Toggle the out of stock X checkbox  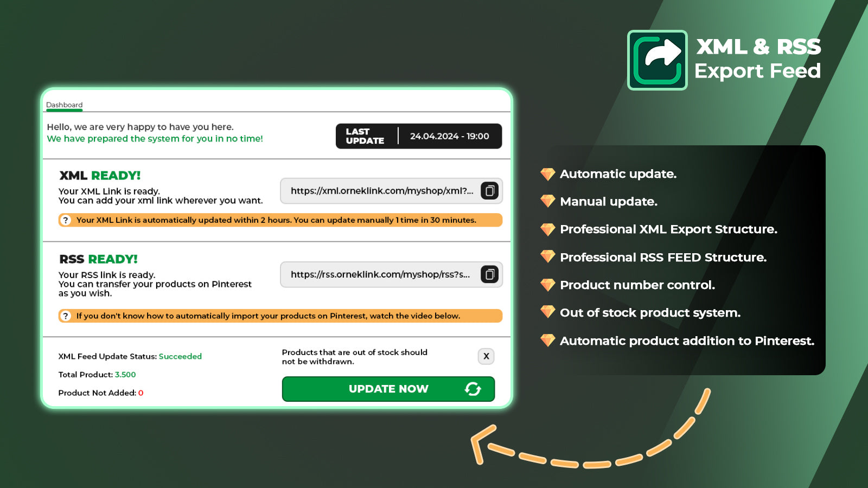click(x=486, y=356)
